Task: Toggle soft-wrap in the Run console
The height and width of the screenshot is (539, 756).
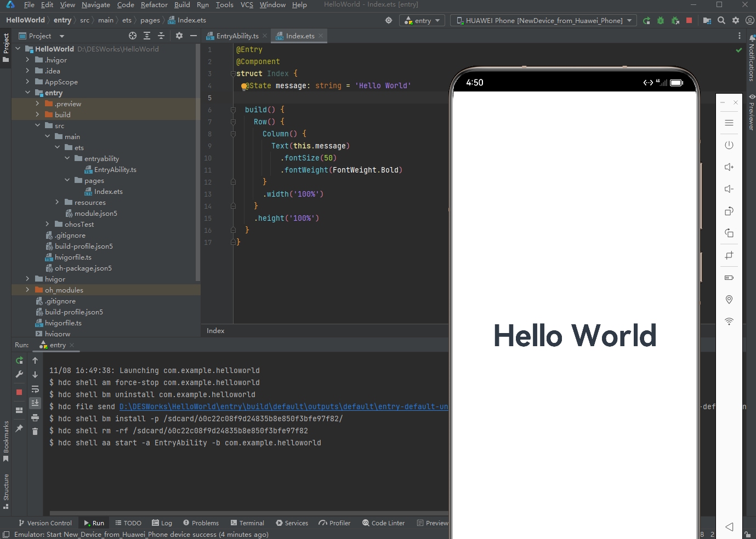Action: (x=35, y=389)
